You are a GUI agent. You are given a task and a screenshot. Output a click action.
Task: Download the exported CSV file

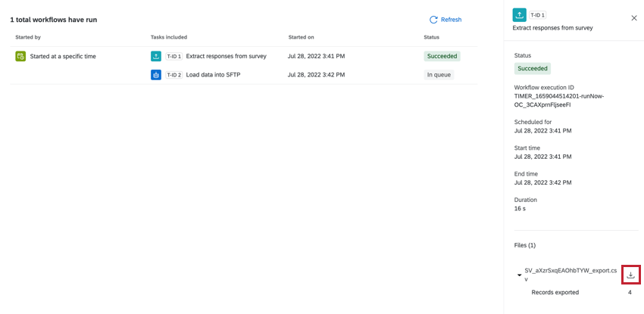click(x=631, y=275)
